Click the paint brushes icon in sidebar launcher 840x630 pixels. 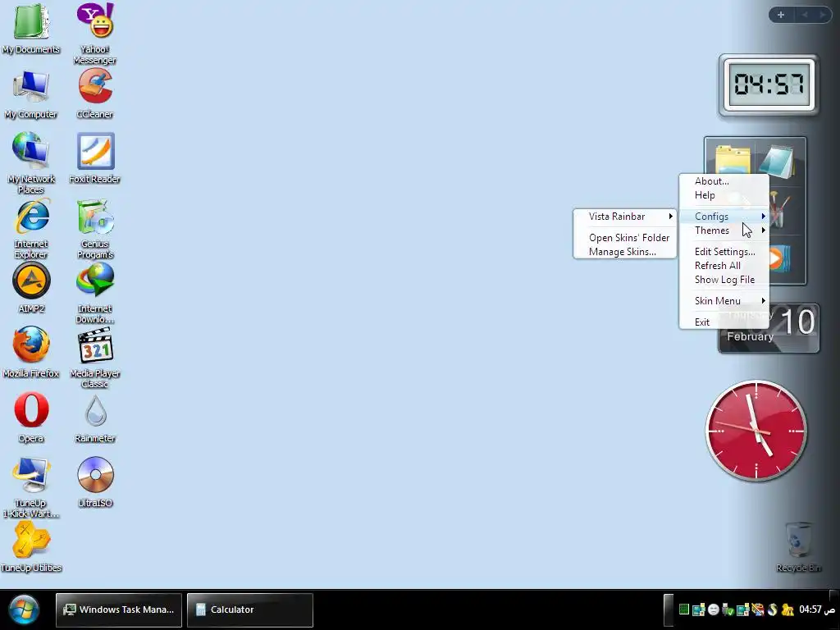[780, 210]
